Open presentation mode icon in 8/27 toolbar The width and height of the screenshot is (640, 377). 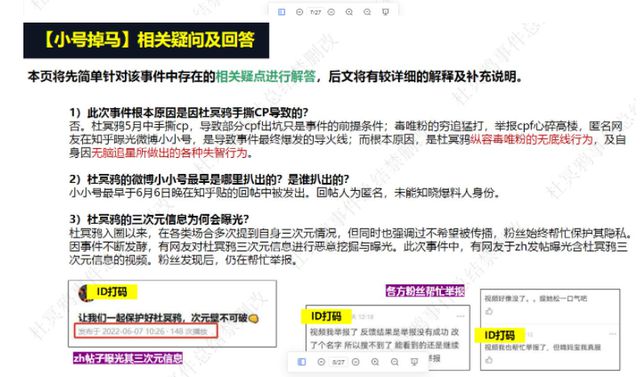[x=414, y=362]
